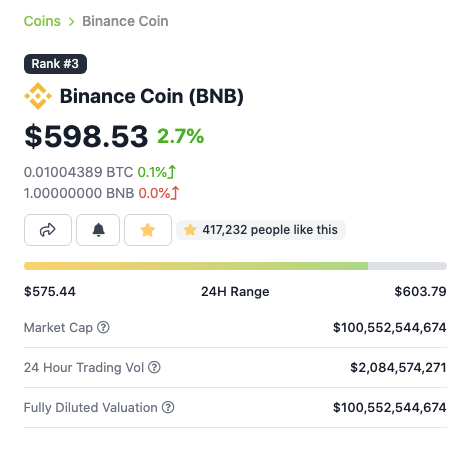This screenshot has width=459, height=452.
Task: Click the Rank #3 badge
Action: pyautogui.click(x=55, y=64)
